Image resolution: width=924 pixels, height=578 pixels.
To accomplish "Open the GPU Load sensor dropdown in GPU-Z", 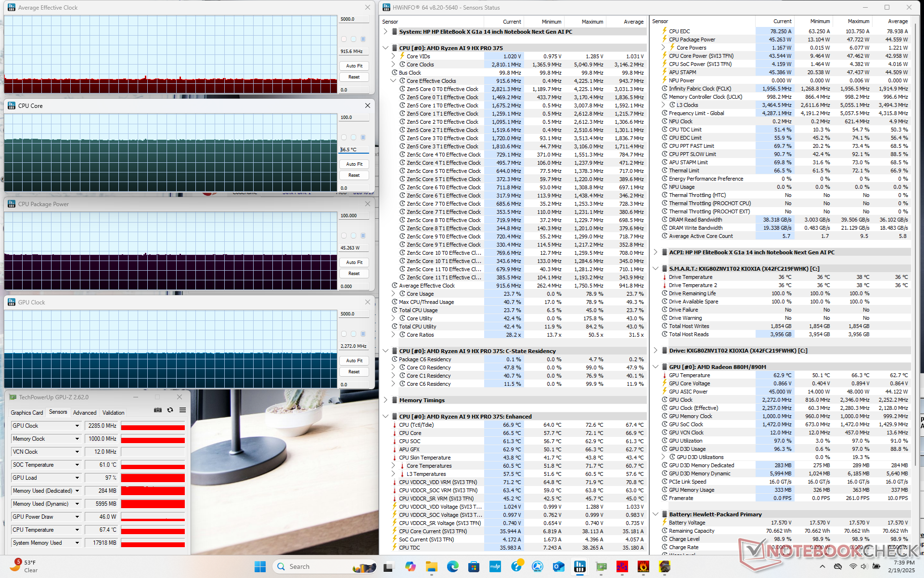I will (77, 478).
